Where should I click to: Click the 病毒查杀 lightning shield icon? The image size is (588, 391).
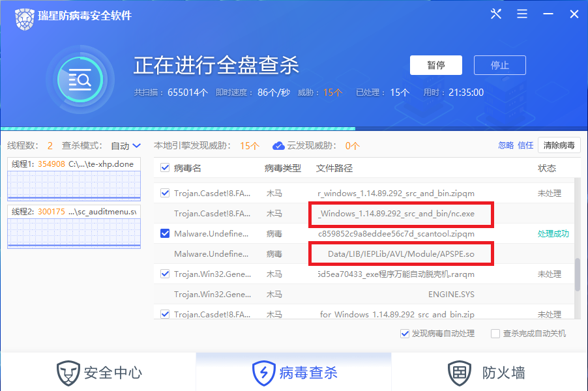[x=263, y=373]
